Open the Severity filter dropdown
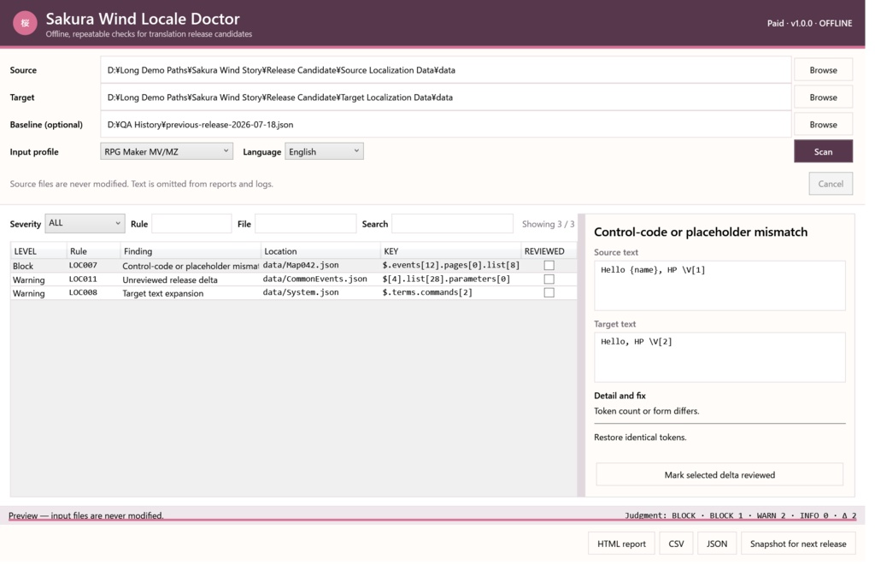Viewport: 875px width, 588px height. (x=85, y=223)
